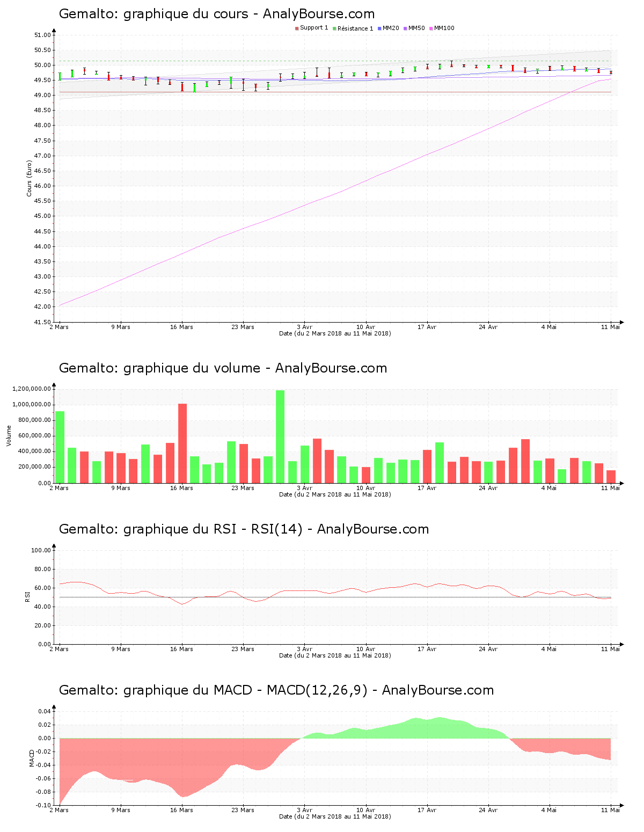
Task: Click the "-0.10" value on the MACD axis
Action: click(43, 805)
